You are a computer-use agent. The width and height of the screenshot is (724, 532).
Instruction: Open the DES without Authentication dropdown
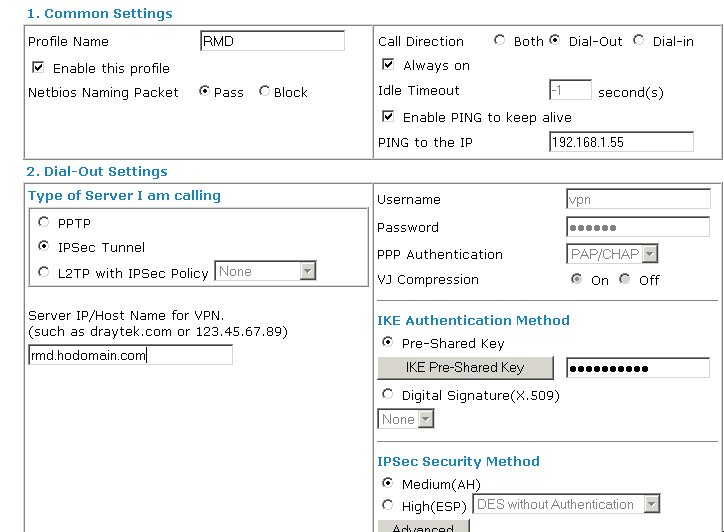point(567,504)
